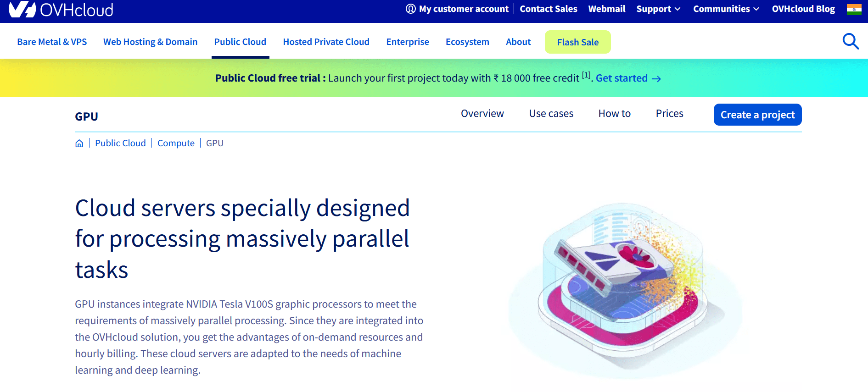
Task: Open My customer account
Action: pyautogui.click(x=457, y=9)
